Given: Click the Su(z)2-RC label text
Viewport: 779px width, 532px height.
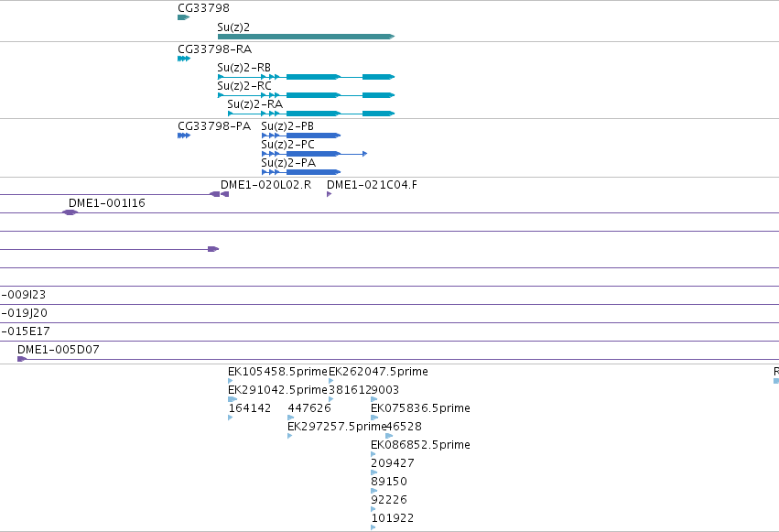Looking at the screenshot, I should coord(244,86).
